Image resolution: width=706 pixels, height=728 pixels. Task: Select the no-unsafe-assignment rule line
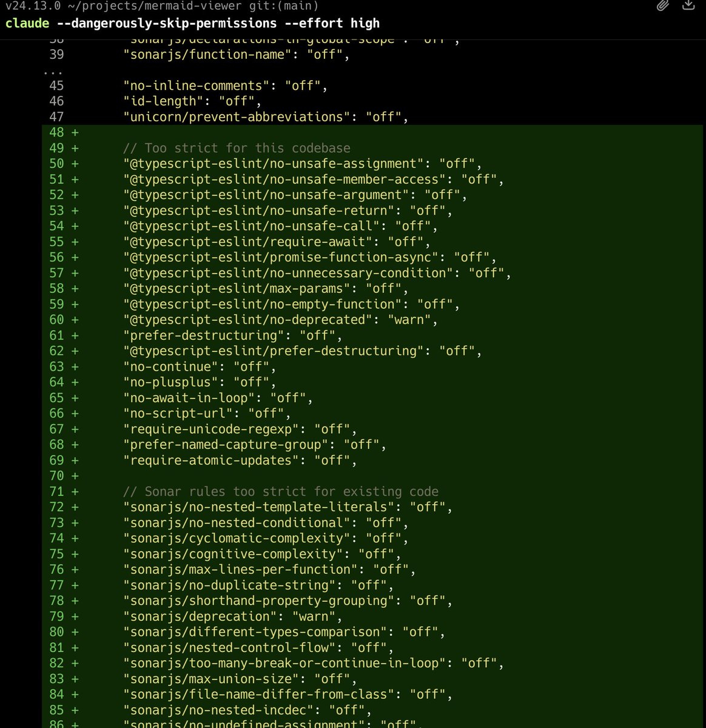pos(303,164)
